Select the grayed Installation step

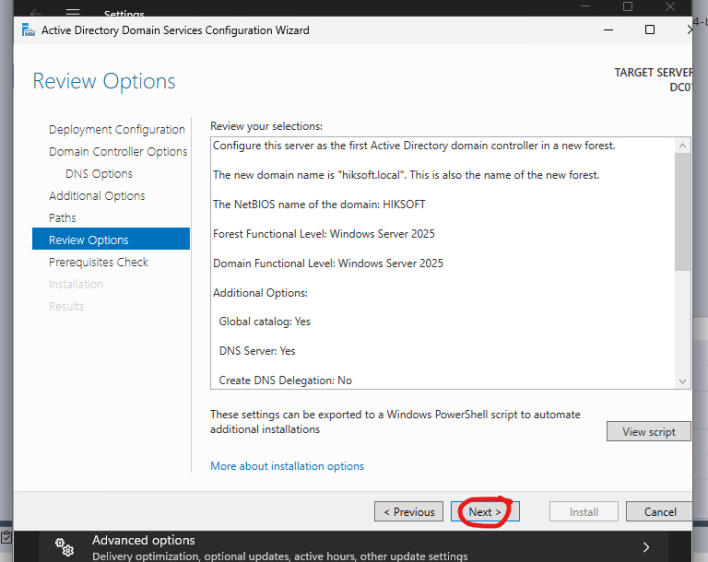76,284
